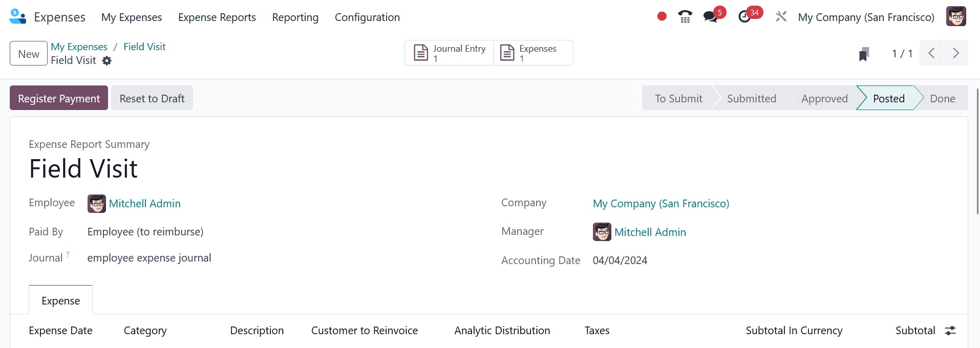The height and width of the screenshot is (348, 980).
Task: Click Reset to Draft button
Action: pos(152,98)
